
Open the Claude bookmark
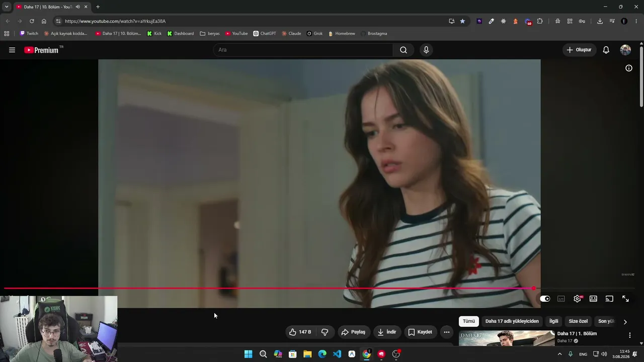pos(291,34)
